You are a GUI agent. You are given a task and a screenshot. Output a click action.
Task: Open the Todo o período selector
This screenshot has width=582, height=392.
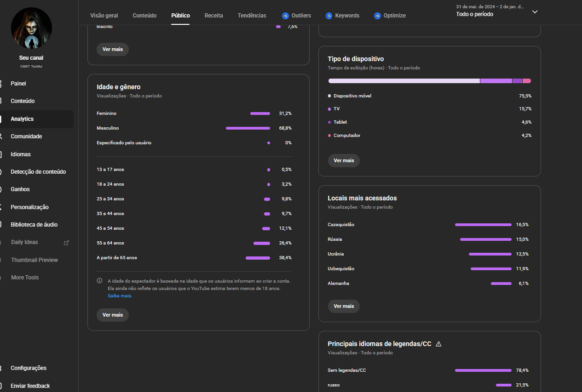pyautogui.click(x=475, y=14)
